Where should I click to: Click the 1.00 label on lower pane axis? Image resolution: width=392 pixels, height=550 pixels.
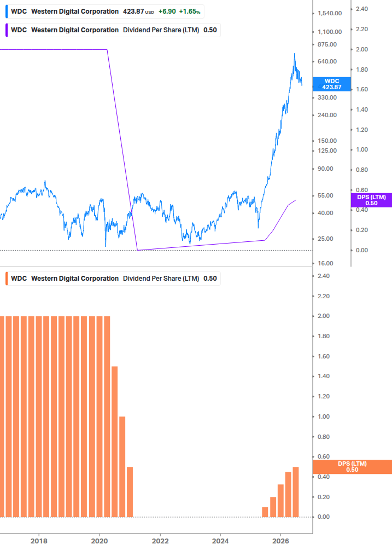coord(324,416)
